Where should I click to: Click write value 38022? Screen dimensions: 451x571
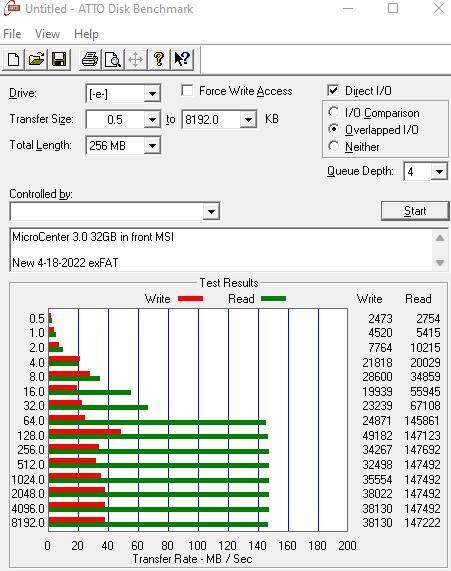tap(377, 494)
